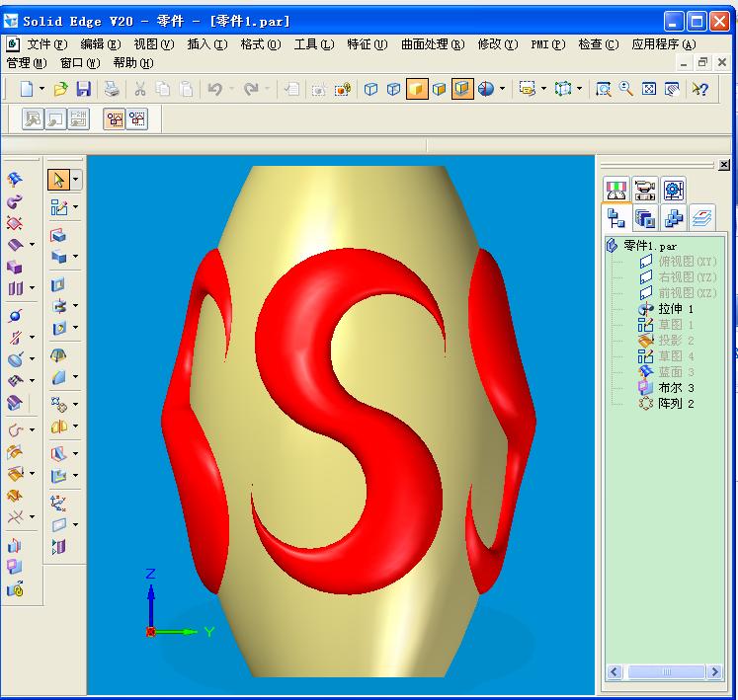Open the dropdown next to the view orientation cube

pyautogui.click(x=579, y=89)
